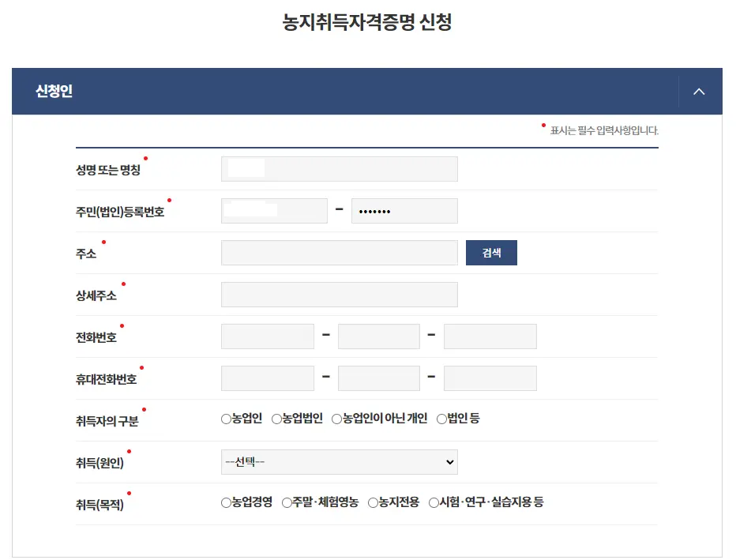Image resolution: width=736 pixels, height=560 pixels.
Task: Click the 상세주소 detailed address field
Action: point(339,294)
